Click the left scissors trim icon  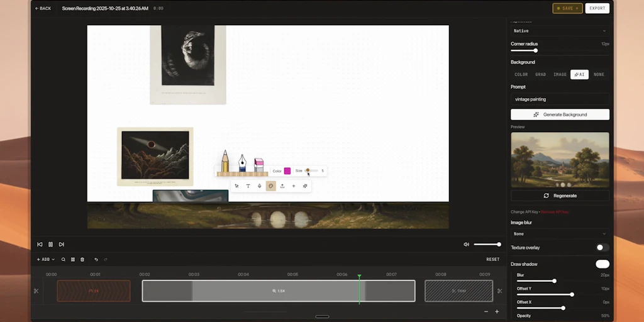click(36, 291)
